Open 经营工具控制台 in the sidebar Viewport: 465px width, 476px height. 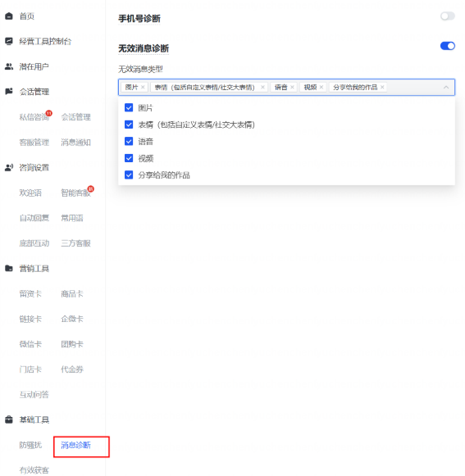pyautogui.click(x=45, y=41)
